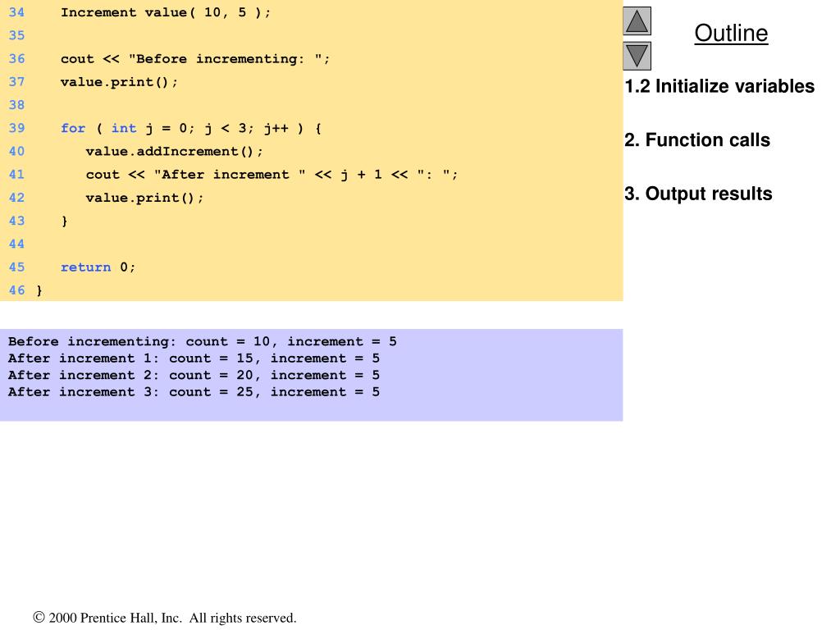Click the down arrow navigation icon
The image size is (840, 630).
coord(637,56)
